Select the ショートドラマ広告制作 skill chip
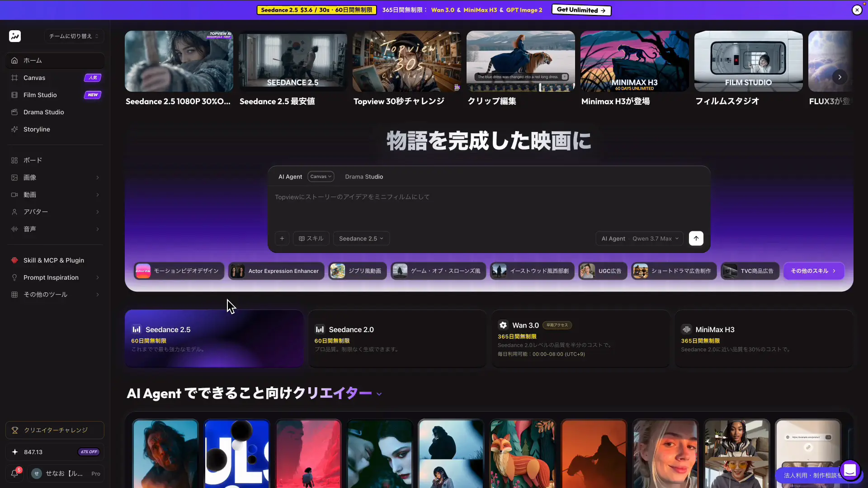 pyautogui.click(x=674, y=271)
